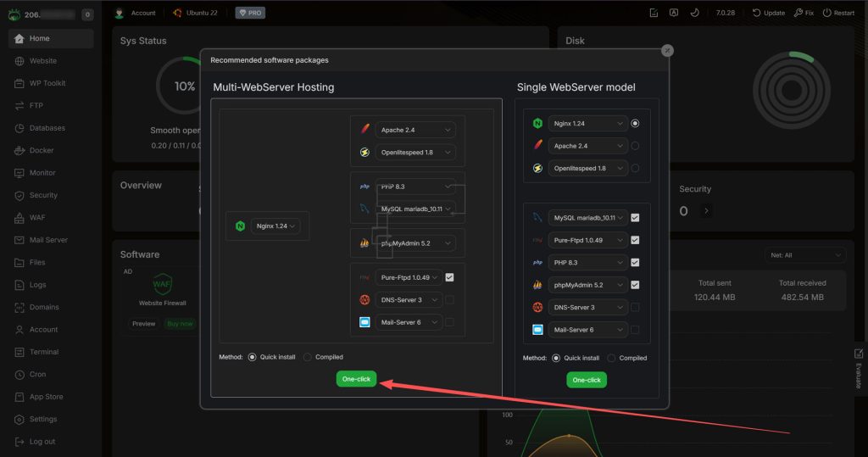Image resolution: width=868 pixels, height=457 pixels.
Task: Toggle dark mode moon icon
Action: coord(694,13)
